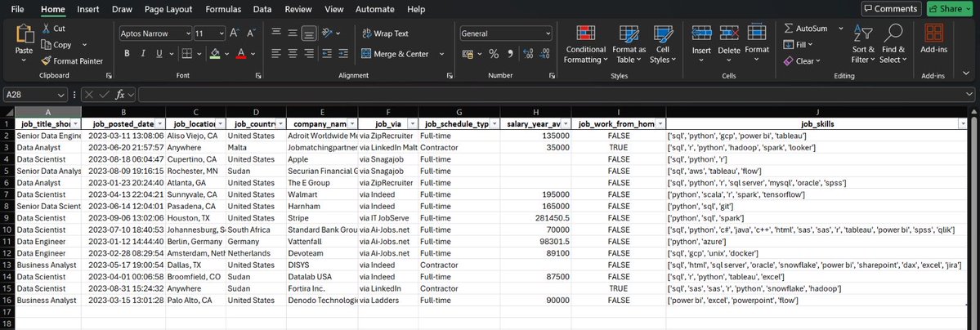Open Conditional Formatting menu

click(585, 44)
